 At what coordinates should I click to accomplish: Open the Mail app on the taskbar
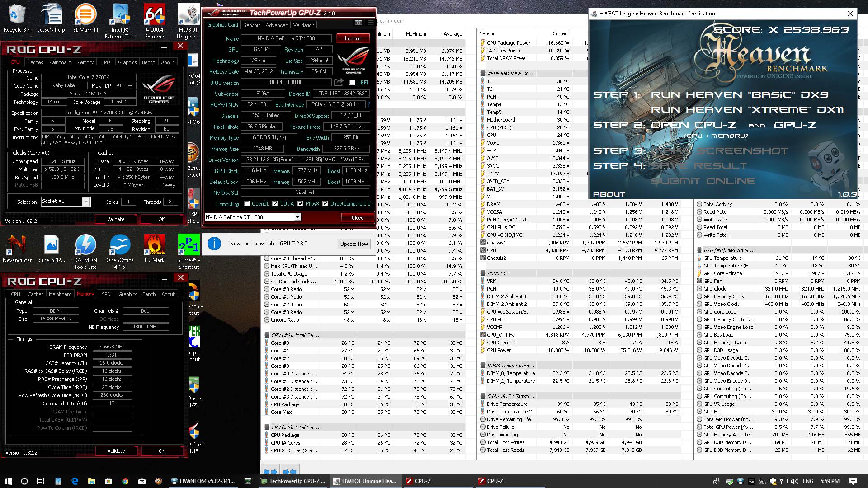[142, 481]
